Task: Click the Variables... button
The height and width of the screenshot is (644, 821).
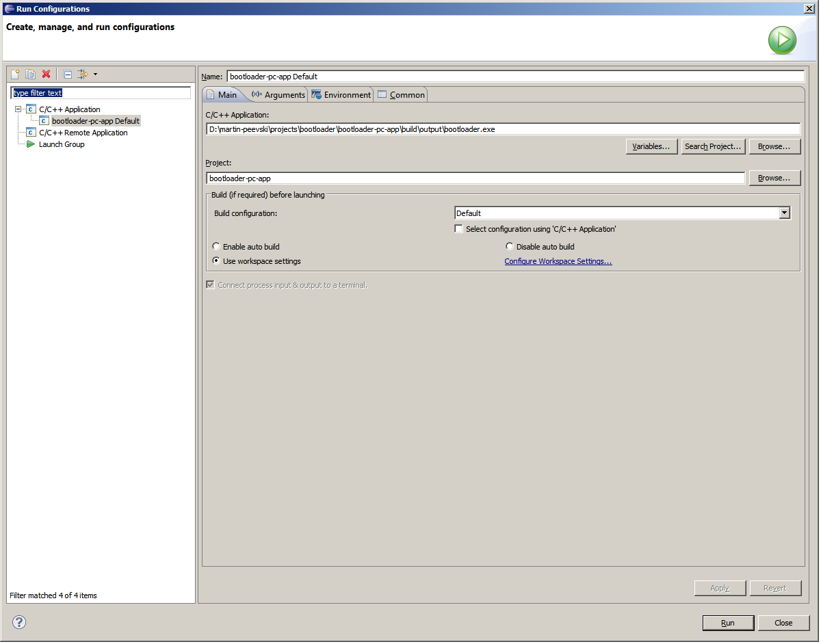Action: click(651, 146)
